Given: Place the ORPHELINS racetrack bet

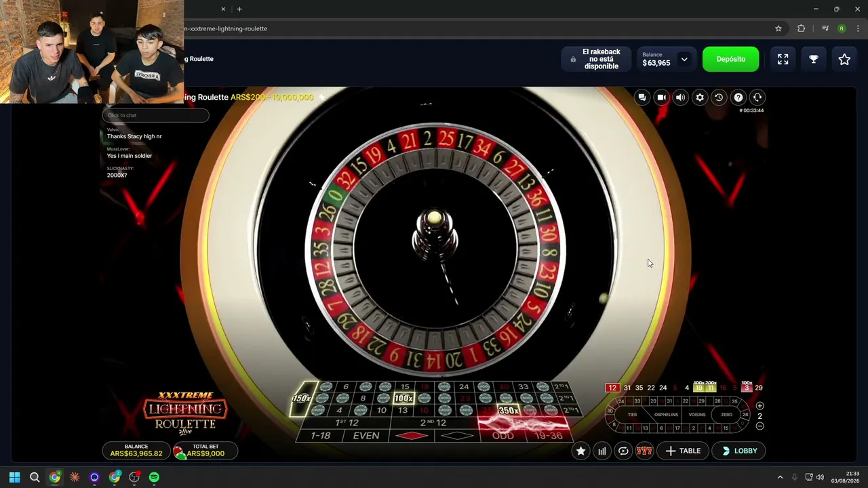Looking at the screenshot, I should click(666, 415).
